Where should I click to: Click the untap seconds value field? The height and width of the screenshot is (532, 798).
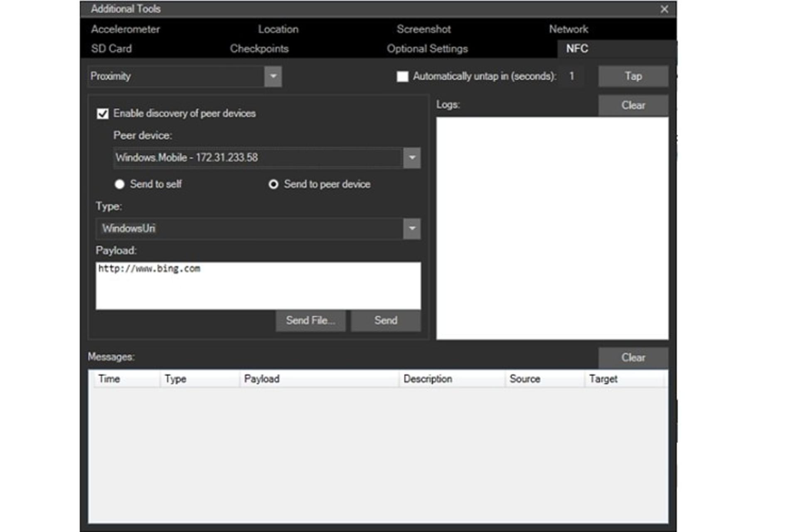572,76
